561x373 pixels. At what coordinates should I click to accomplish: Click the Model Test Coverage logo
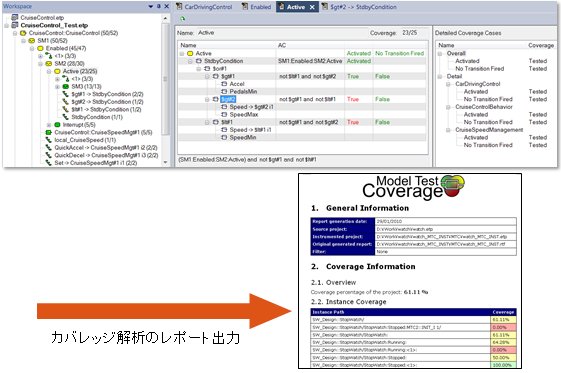pyautogui.click(x=413, y=187)
